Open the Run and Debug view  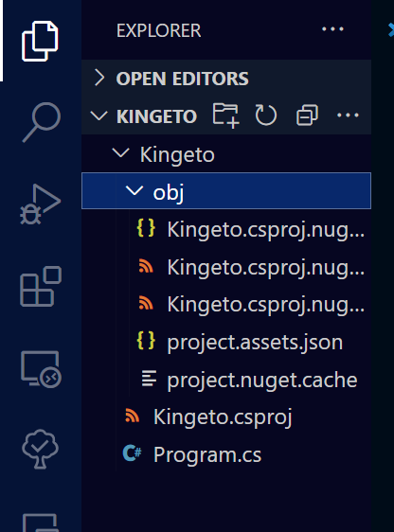40,204
